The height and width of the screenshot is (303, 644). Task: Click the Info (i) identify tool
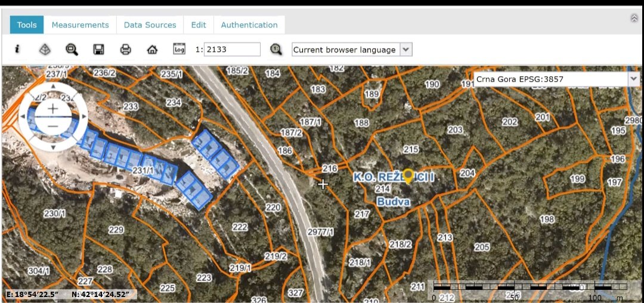17,50
